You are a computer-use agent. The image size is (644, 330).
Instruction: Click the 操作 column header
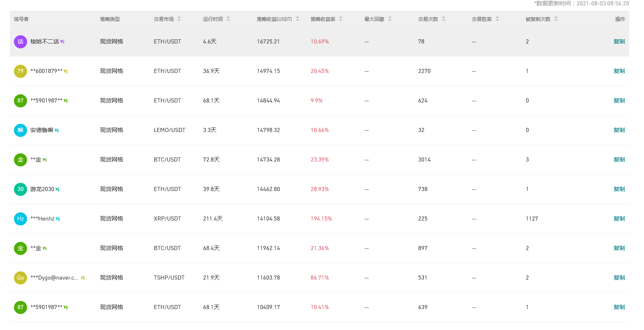pos(620,19)
